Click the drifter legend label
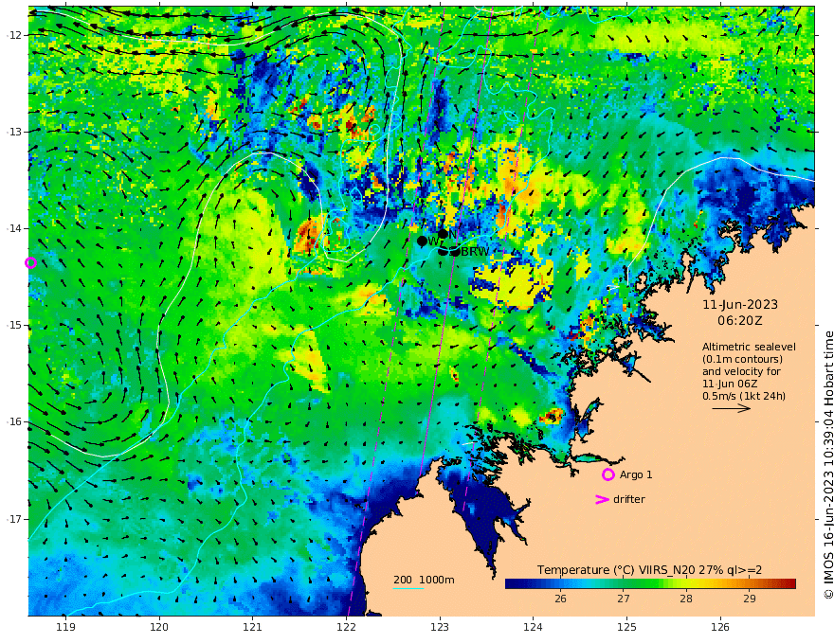 pos(628,499)
